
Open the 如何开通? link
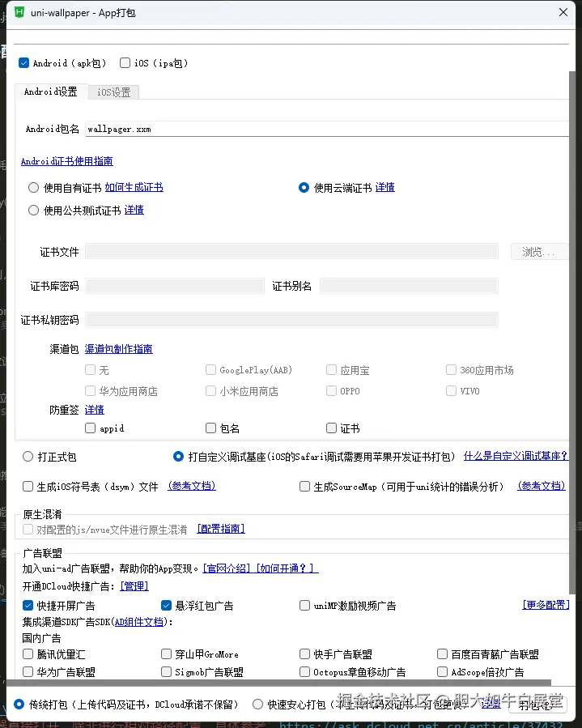click(287, 568)
